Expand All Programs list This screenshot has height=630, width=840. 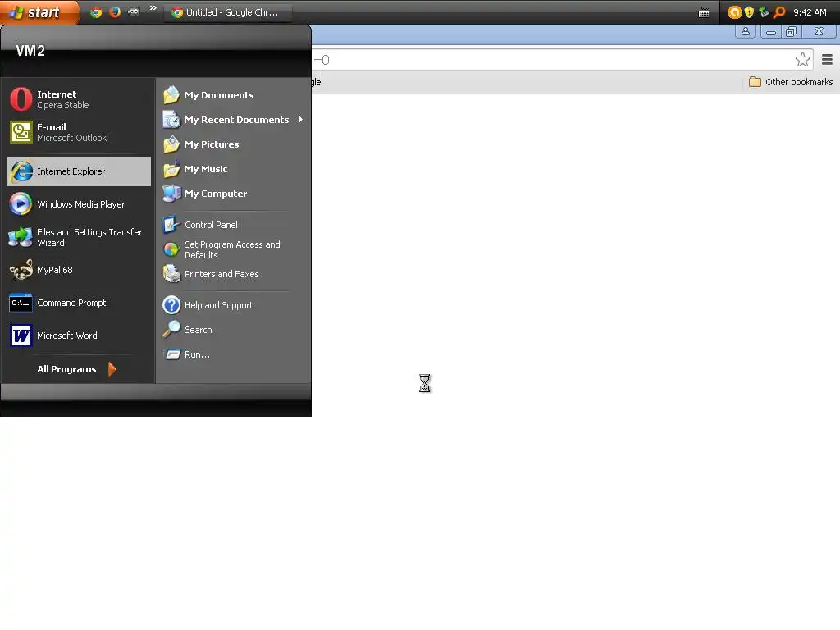[76, 369]
